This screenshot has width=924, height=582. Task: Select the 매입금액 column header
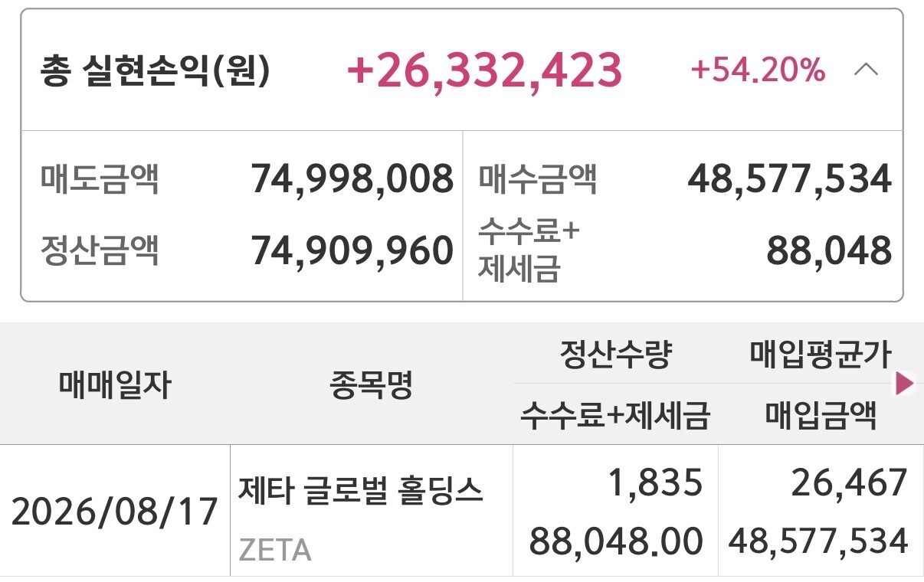[x=821, y=417]
